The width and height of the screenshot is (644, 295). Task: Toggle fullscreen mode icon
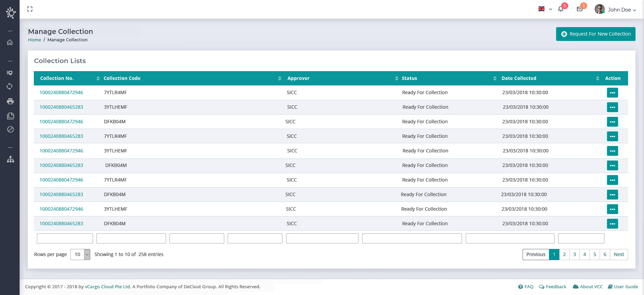click(30, 9)
